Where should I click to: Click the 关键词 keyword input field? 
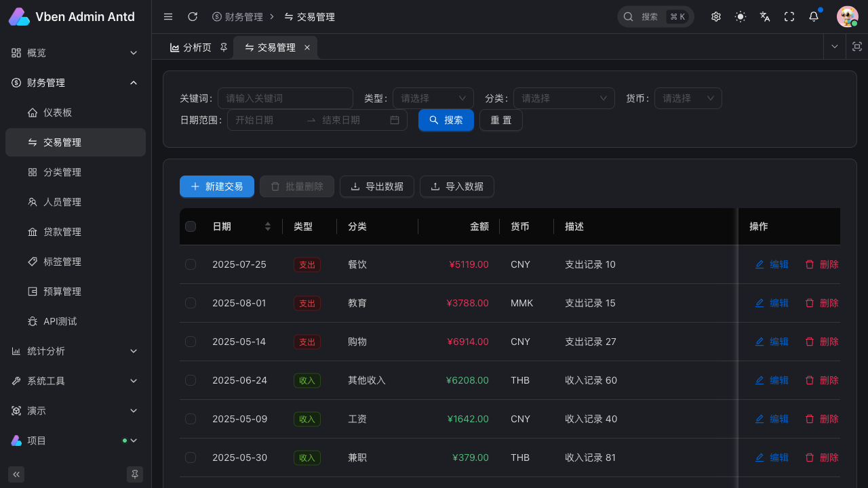point(285,98)
